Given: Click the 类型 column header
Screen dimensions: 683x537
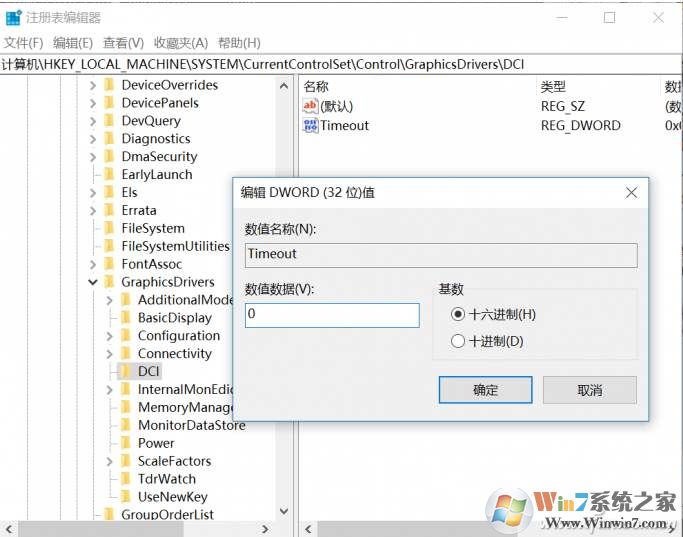Looking at the screenshot, I should [x=553, y=86].
